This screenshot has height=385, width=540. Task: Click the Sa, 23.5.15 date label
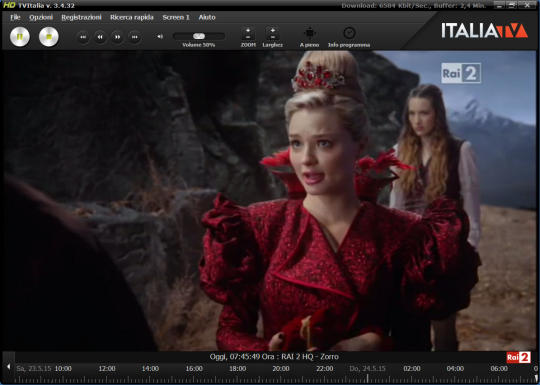[x=34, y=368]
